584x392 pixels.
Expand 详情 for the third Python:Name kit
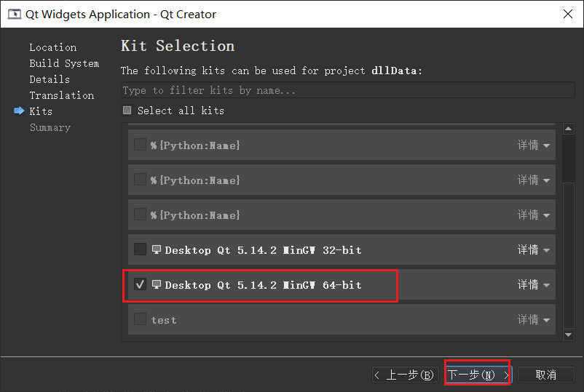click(x=533, y=215)
